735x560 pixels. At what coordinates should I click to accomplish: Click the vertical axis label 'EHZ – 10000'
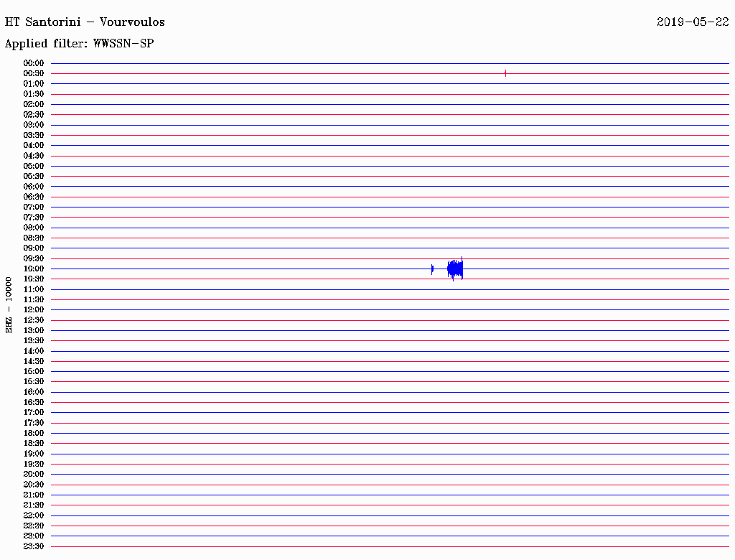(9, 305)
